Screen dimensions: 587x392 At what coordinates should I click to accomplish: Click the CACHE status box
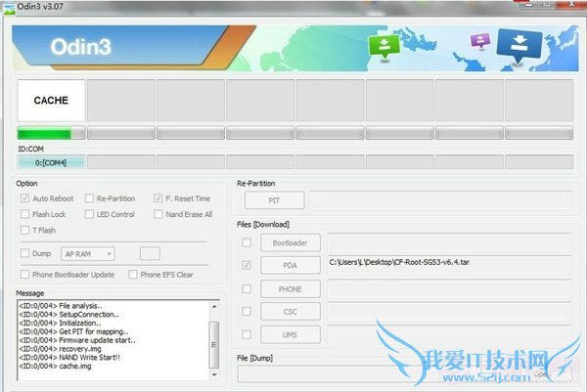[51, 101]
